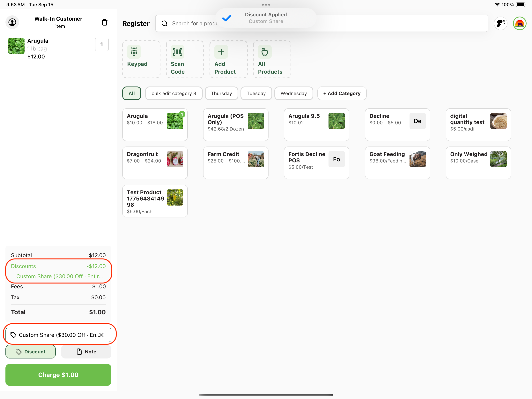Select the Fortis Decline POS product
This screenshot has height=399, width=532.
pos(316,163)
